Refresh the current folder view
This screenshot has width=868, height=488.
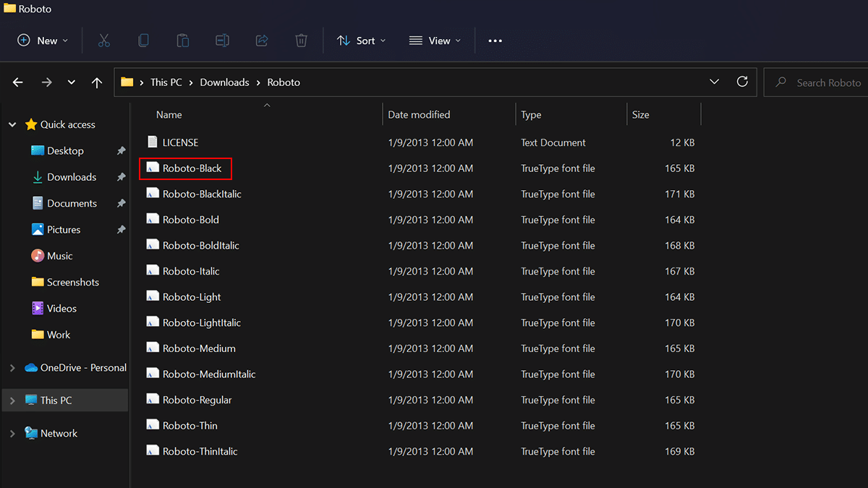tap(741, 82)
